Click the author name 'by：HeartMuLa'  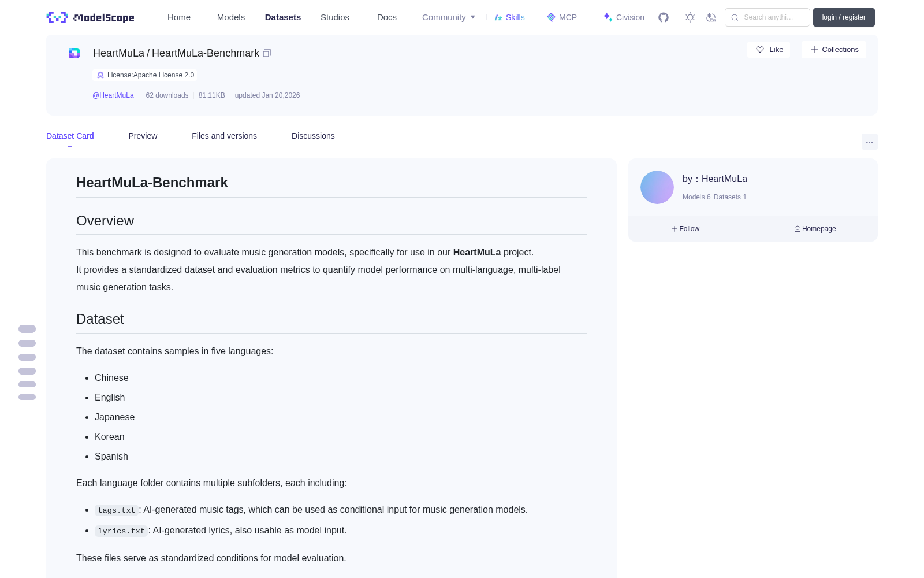(x=715, y=179)
